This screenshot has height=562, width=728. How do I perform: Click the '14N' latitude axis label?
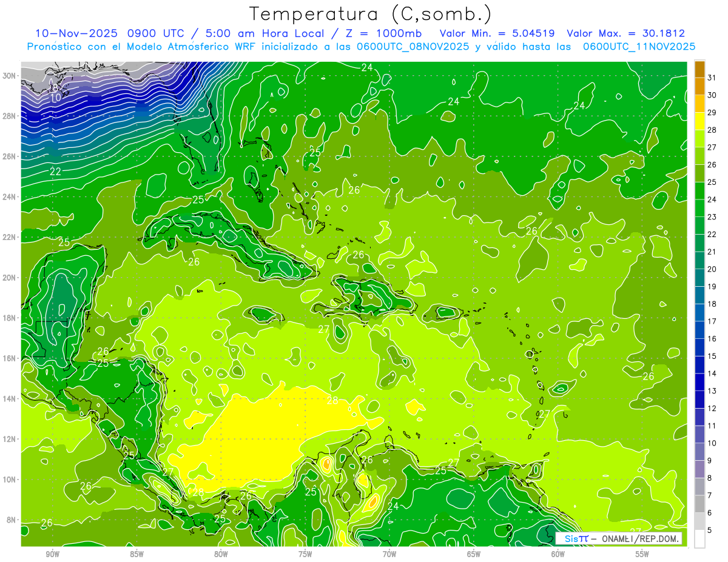click(x=10, y=399)
